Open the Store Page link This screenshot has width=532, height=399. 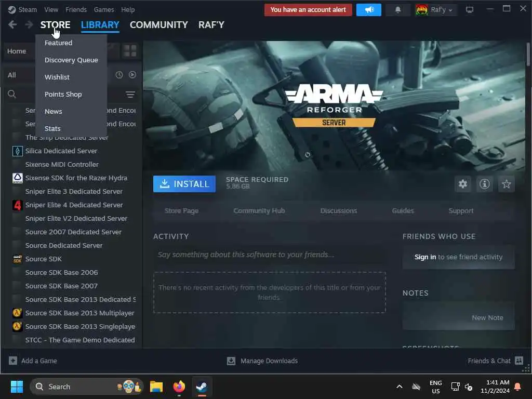[181, 211]
